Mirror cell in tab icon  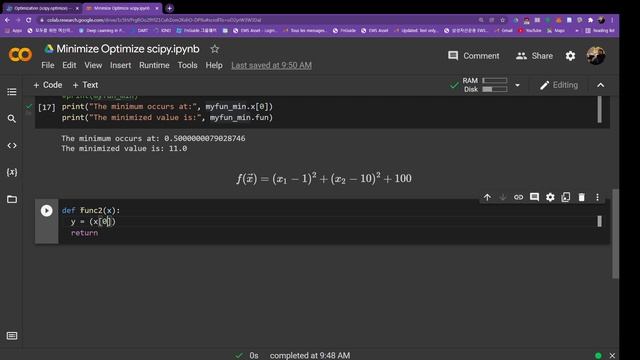point(566,198)
